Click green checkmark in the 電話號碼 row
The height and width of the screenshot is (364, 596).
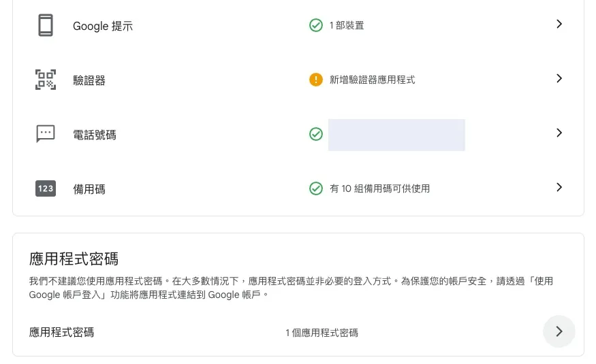[x=316, y=134]
